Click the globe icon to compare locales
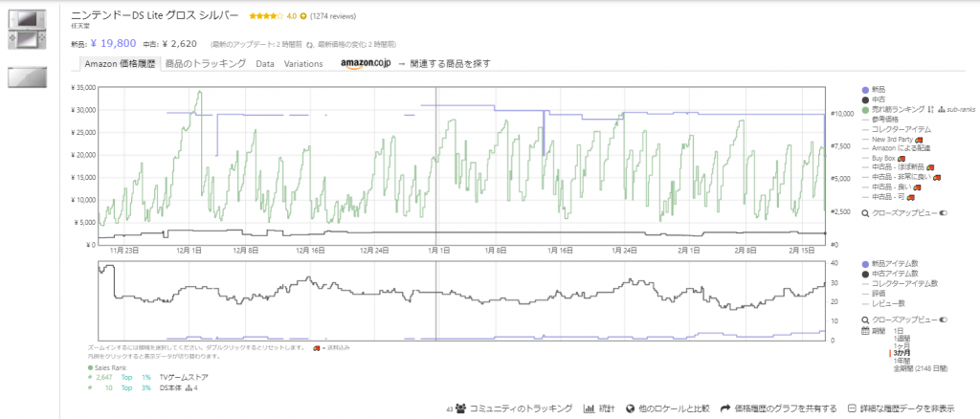Image resolution: width=980 pixels, height=419 pixels. (627, 408)
